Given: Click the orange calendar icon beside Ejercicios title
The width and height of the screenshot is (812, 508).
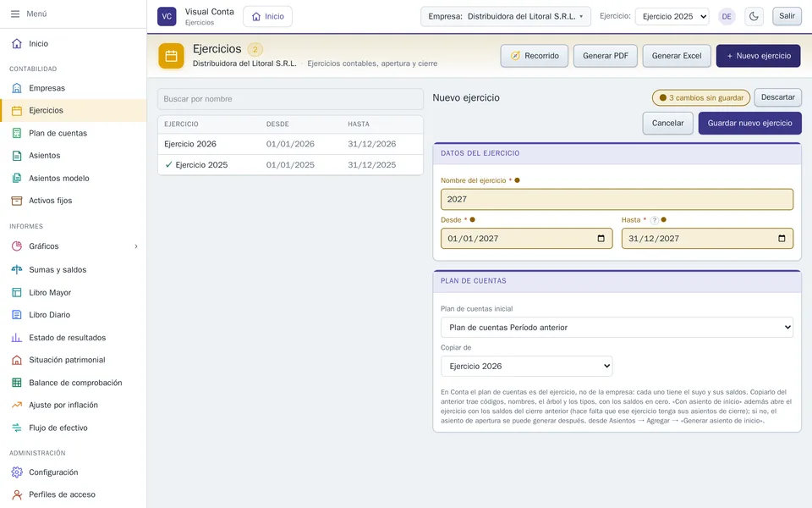Looking at the screenshot, I should click(x=172, y=56).
